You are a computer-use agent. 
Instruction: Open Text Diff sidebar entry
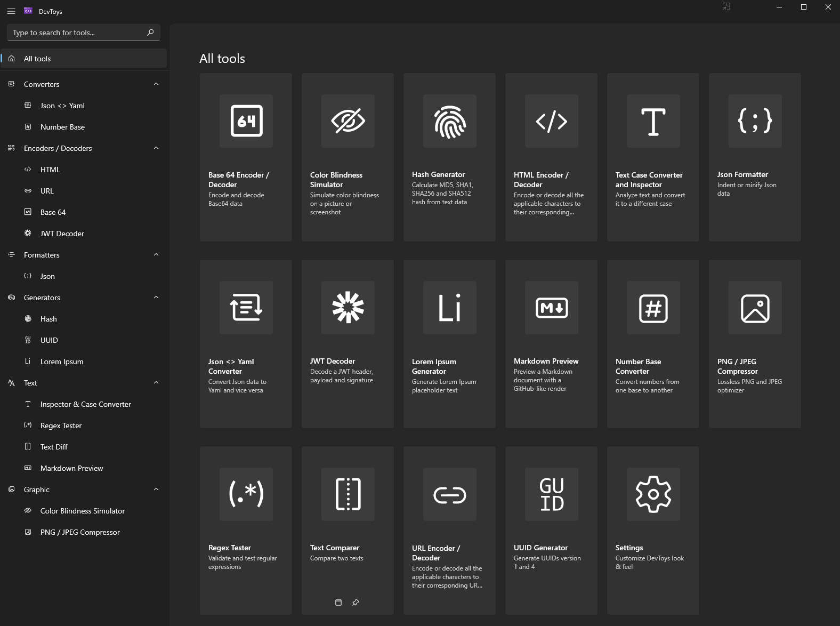click(84, 447)
